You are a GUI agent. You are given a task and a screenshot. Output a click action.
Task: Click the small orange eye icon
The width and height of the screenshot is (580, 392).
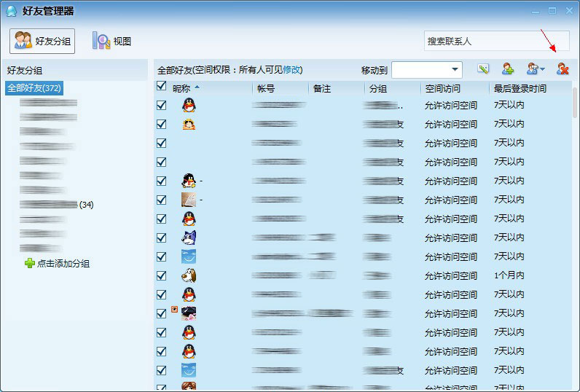click(x=175, y=309)
